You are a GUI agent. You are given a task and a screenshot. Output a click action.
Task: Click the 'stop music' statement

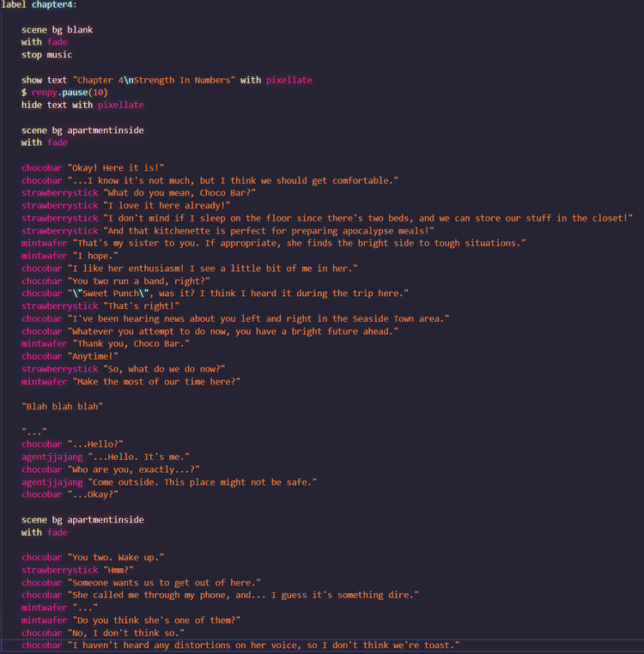46,54
